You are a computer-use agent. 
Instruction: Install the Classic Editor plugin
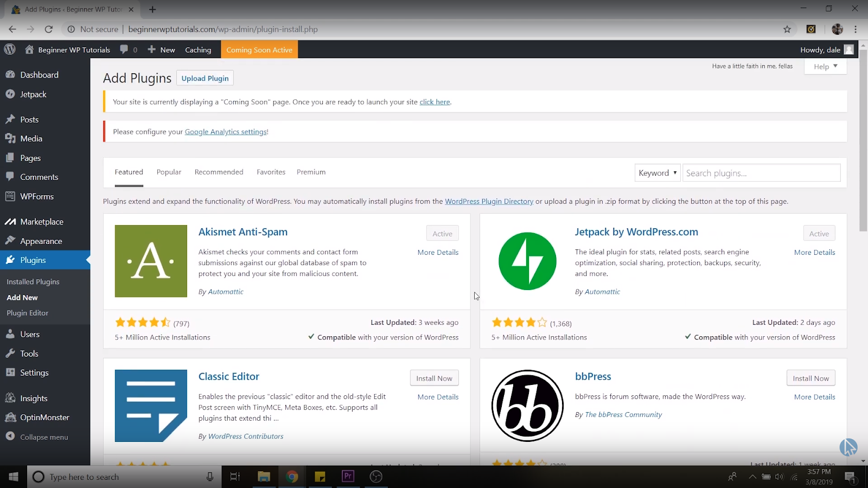pyautogui.click(x=434, y=378)
